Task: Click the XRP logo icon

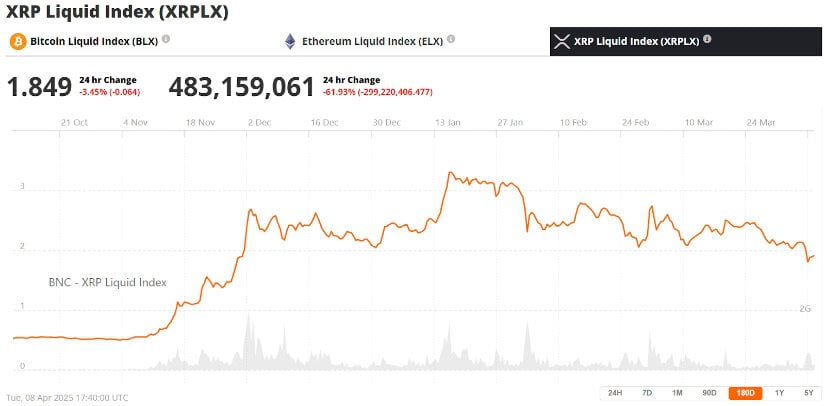Action: tap(561, 42)
